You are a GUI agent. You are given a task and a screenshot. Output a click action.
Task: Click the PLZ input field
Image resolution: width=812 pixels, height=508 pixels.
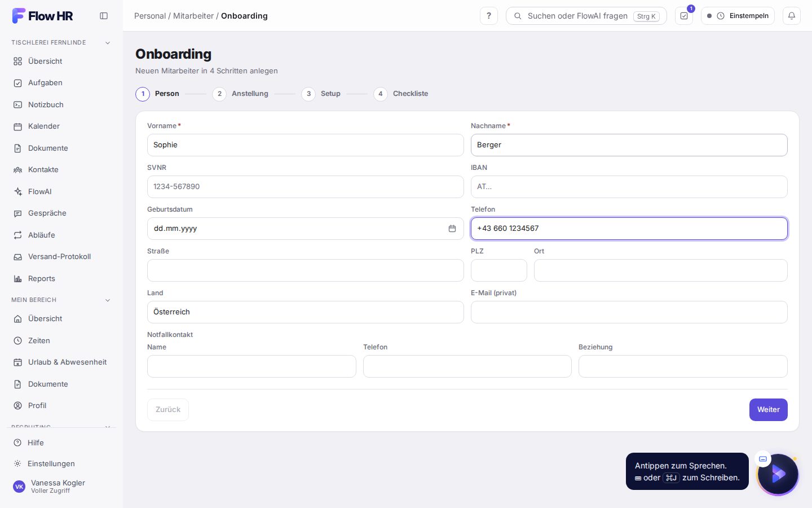pos(499,270)
